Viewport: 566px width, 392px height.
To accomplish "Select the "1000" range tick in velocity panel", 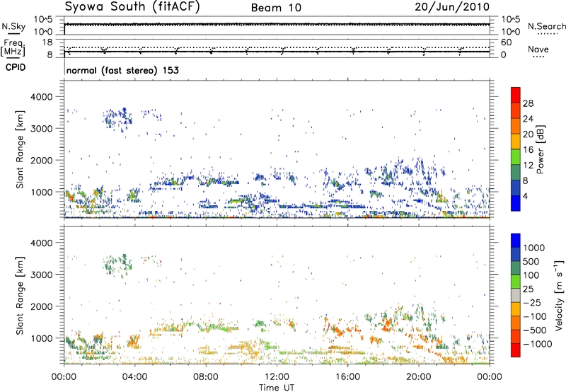I will point(42,338).
